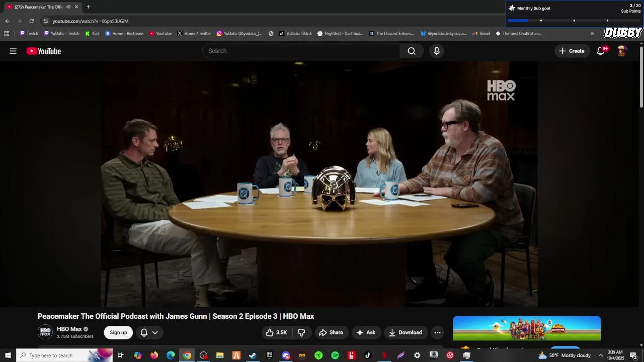Open Home / Twitter bookmark
This screenshot has width=644, height=362.
(194, 34)
